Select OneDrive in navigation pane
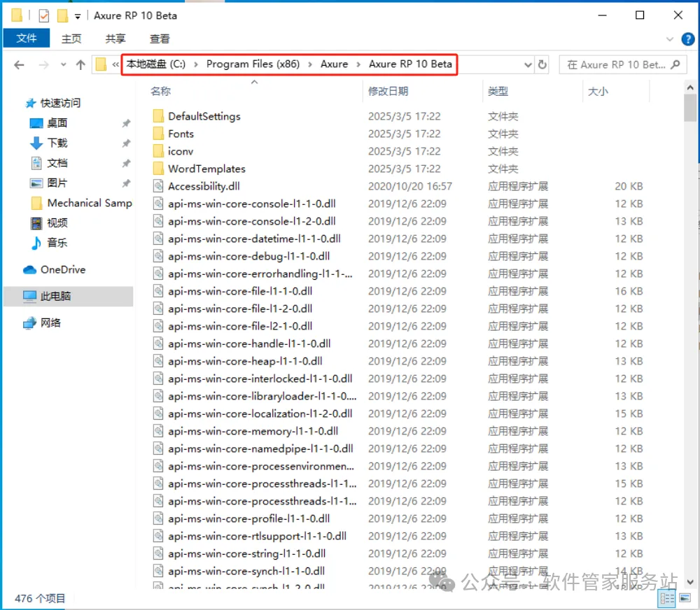This screenshot has height=610, width=700. pos(62,269)
